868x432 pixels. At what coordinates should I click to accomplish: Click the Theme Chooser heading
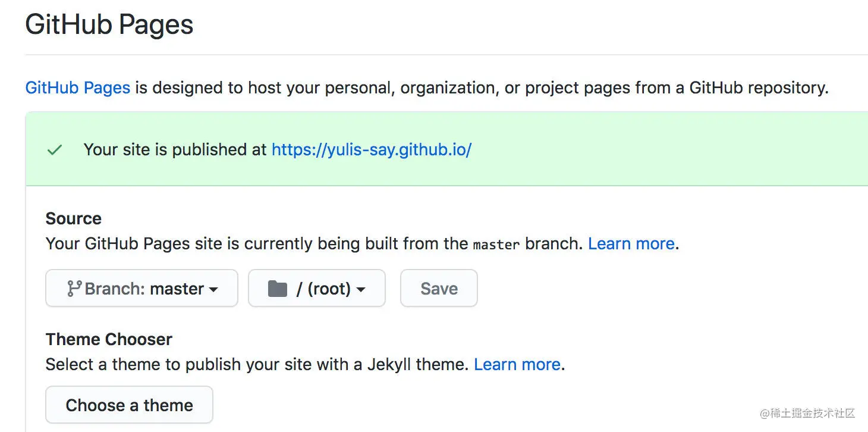(x=109, y=339)
